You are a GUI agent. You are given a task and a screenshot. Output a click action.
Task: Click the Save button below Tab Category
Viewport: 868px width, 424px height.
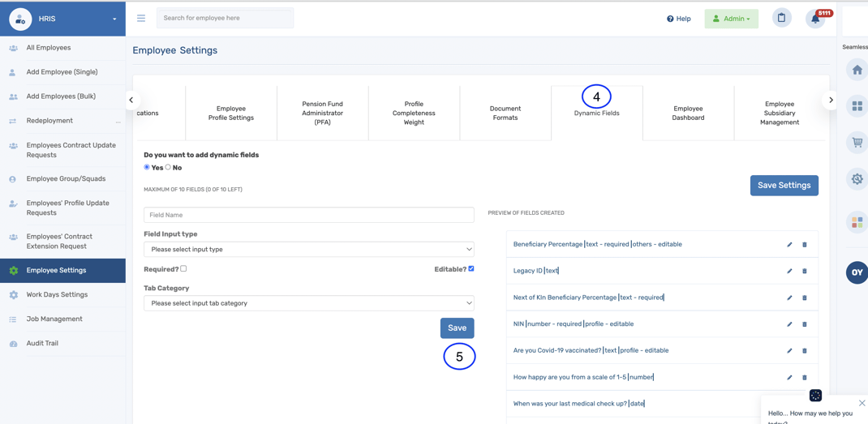(x=458, y=328)
